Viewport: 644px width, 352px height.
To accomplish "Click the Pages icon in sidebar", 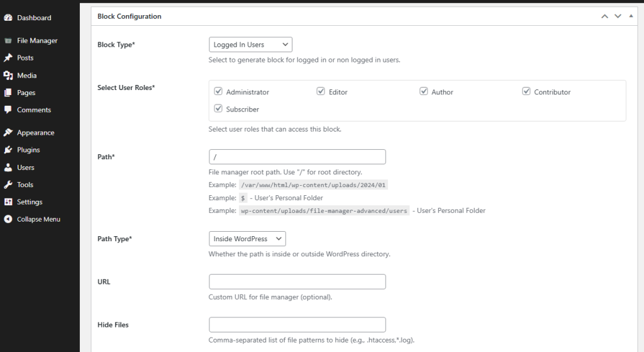I will click(8, 93).
